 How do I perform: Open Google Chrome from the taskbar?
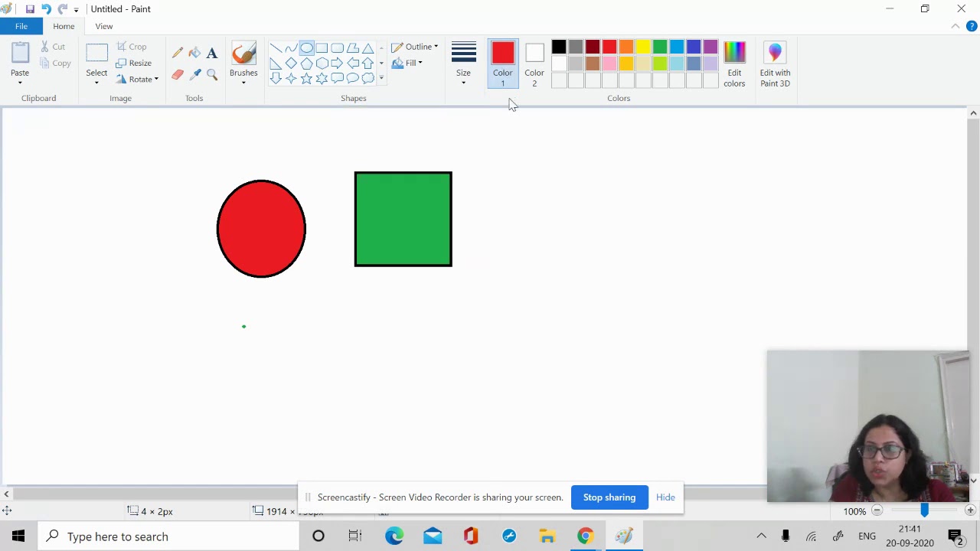[x=586, y=536]
